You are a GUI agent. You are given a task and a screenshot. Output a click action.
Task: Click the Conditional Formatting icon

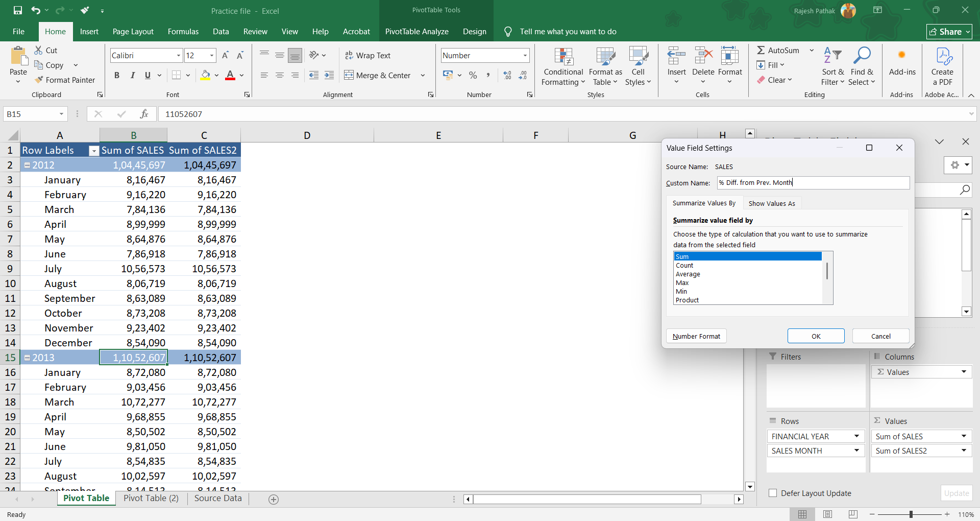563,57
